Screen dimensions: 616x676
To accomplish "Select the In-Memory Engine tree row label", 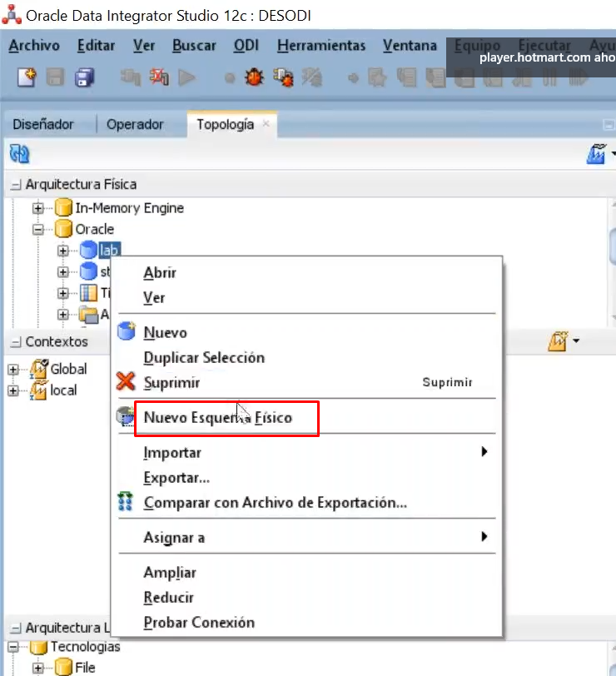I will [x=130, y=208].
